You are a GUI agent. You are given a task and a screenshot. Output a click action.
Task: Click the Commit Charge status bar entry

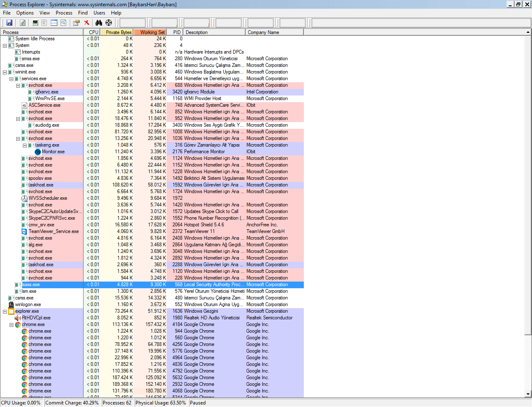click(x=72, y=403)
